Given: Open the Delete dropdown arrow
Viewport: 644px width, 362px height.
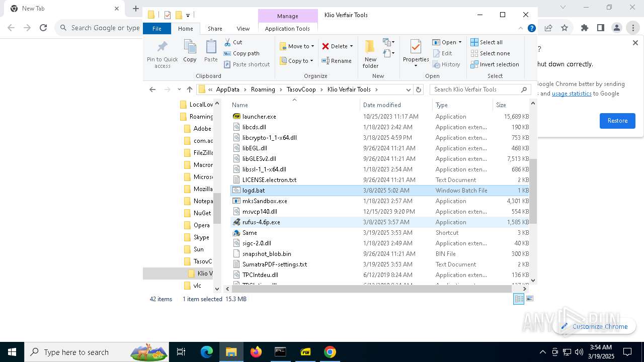Looking at the screenshot, I should click(351, 46).
